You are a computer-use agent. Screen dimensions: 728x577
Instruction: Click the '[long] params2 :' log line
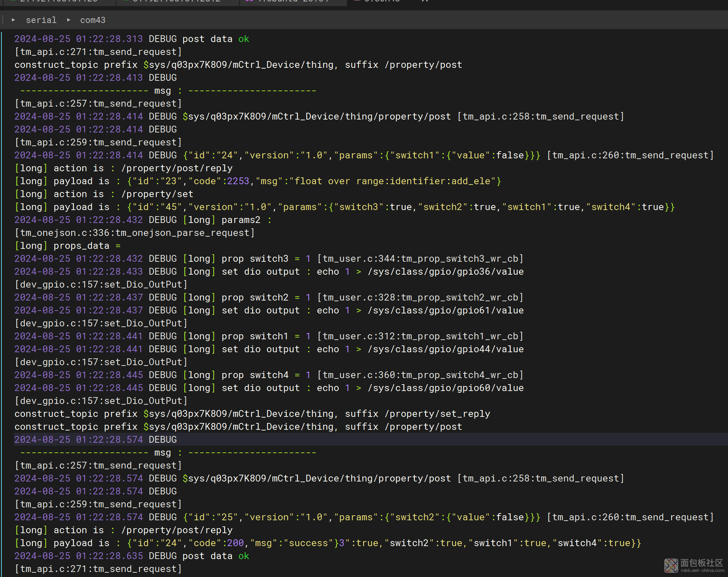pos(143,220)
